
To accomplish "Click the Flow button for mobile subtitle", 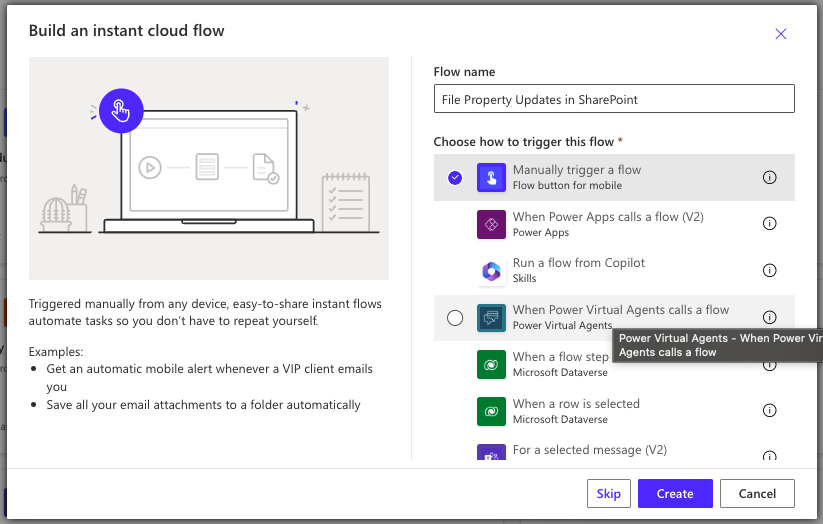I will tap(567, 185).
